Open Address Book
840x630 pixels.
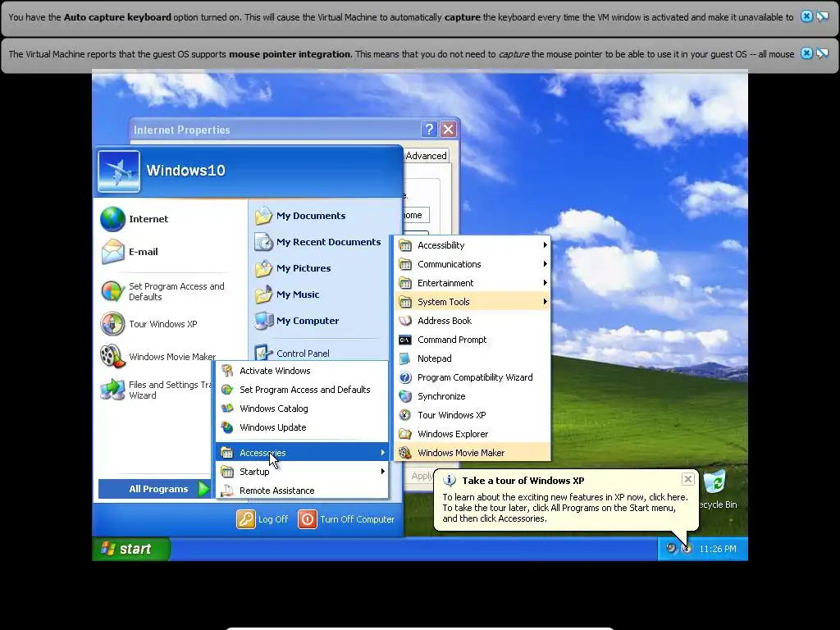(x=472, y=321)
